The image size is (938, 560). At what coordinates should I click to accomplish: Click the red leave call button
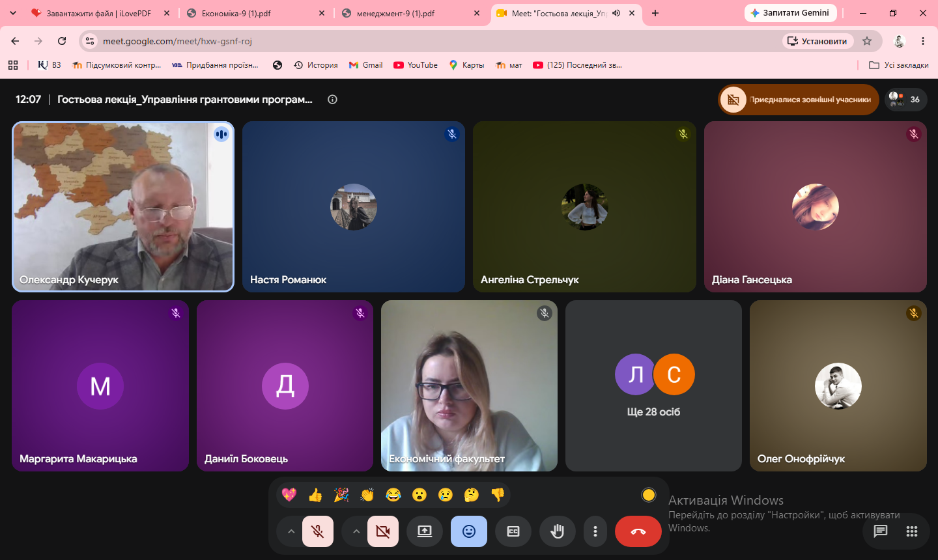(638, 531)
